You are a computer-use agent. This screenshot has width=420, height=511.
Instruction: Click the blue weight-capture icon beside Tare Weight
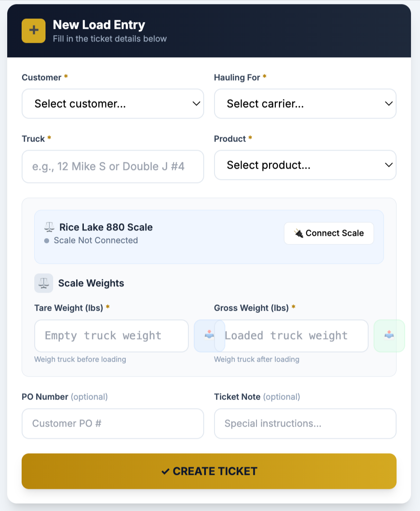pyautogui.click(x=208, y=336)
